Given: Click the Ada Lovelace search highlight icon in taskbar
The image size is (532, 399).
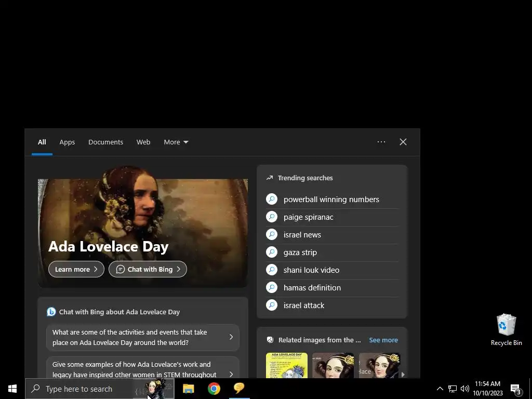Looking at the screenshot, I should tap(153, 389).
